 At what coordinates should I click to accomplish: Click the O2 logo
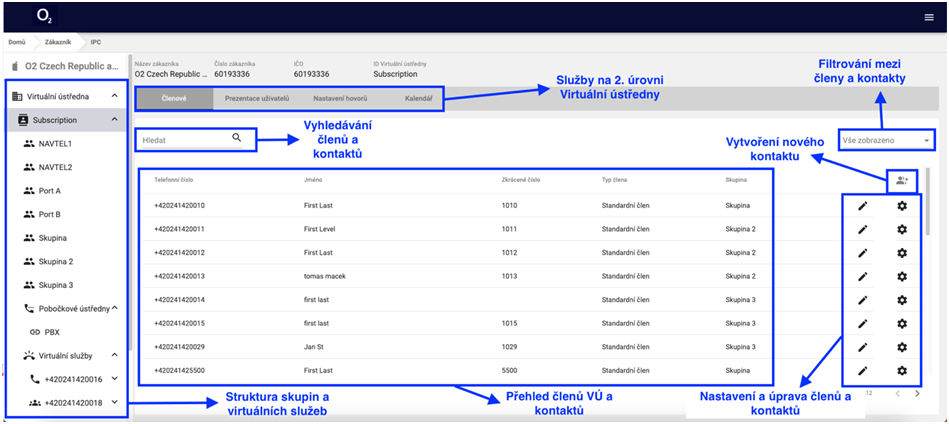[x=44, y=17]
